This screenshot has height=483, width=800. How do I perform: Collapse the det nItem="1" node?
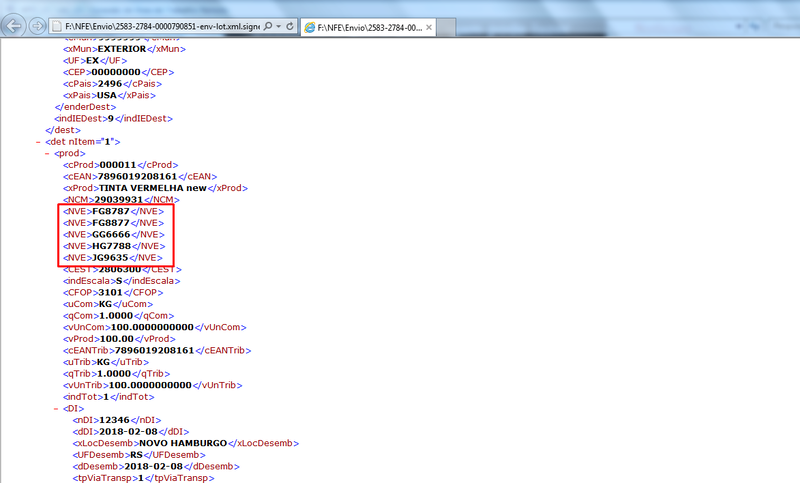(38, 142)
